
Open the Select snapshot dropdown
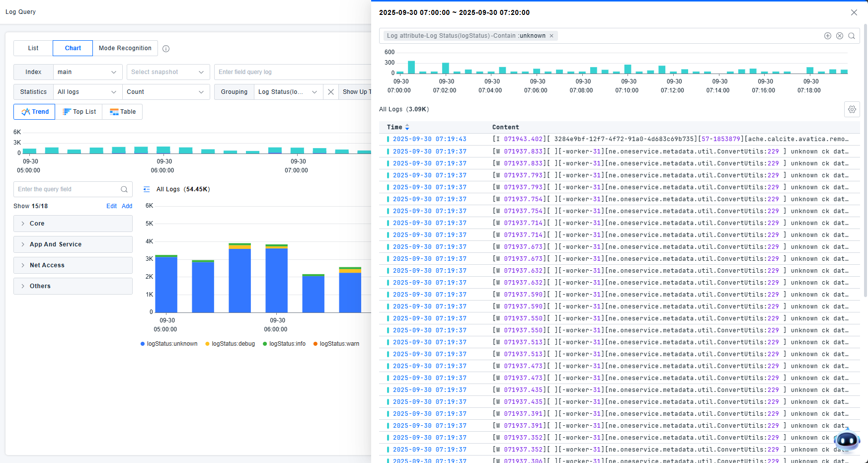pos(168,72)
